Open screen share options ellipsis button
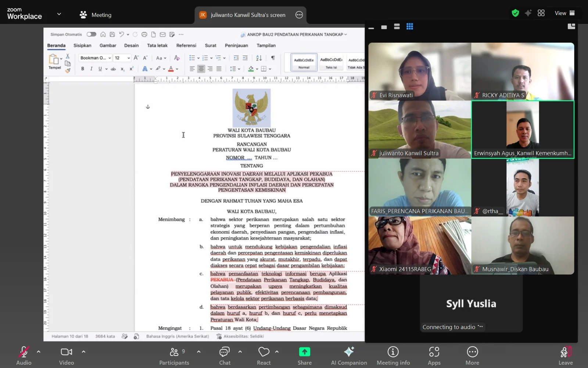The height and width of the screenshot is (368, 588). [x=299, y=15]
